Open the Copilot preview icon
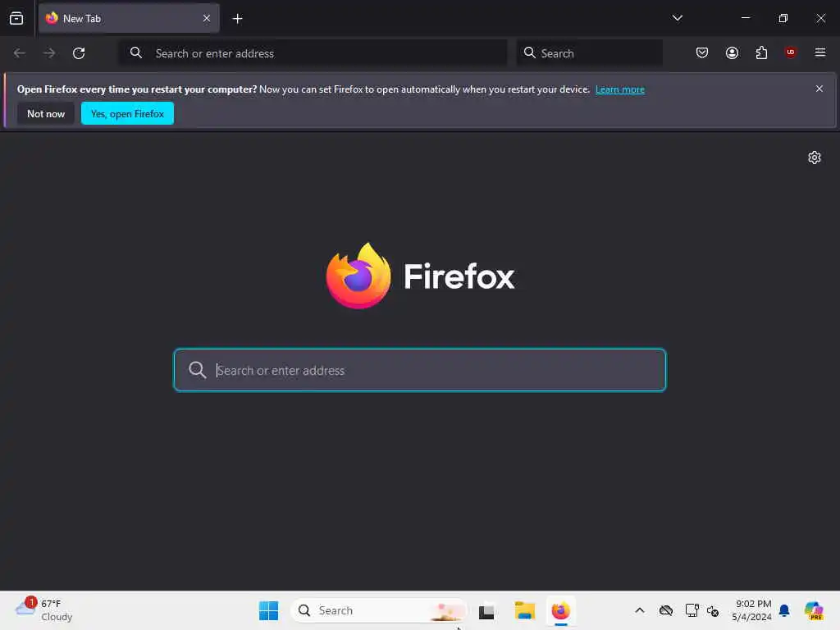The height and width of the screenshot is (630, 840). [x=815, y=610]
